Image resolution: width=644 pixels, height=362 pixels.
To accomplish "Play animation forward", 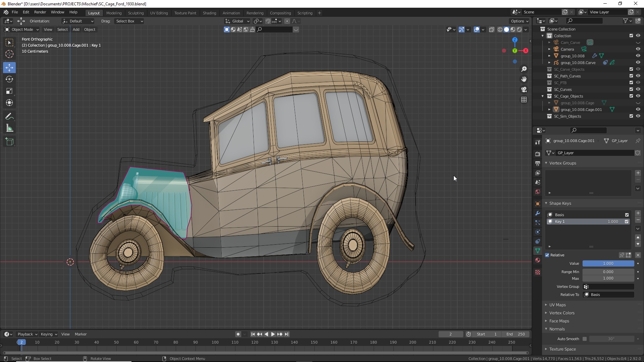I will (273, 334).
